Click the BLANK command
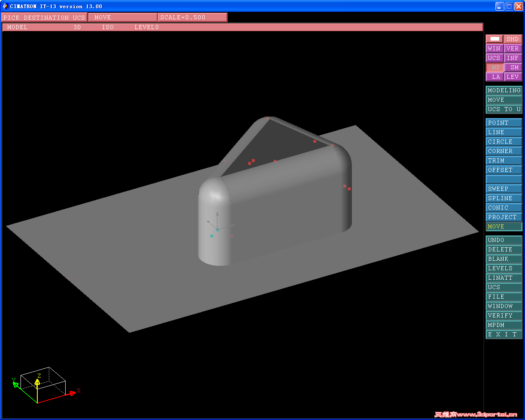This screenshot has height=420, width=525. (504, 259)
